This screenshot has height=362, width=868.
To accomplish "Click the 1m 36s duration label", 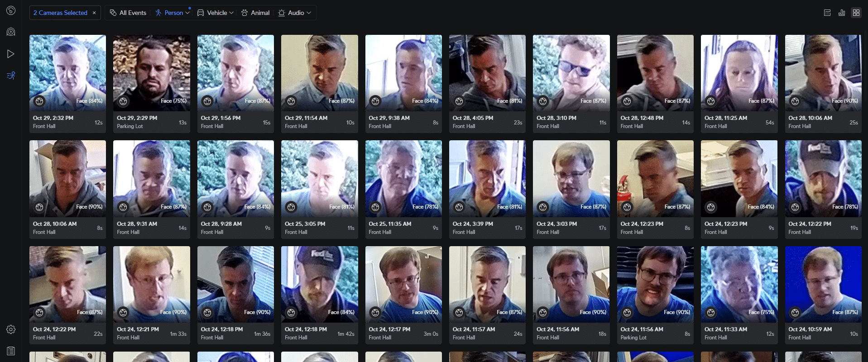I will click(x=262, y=334).
